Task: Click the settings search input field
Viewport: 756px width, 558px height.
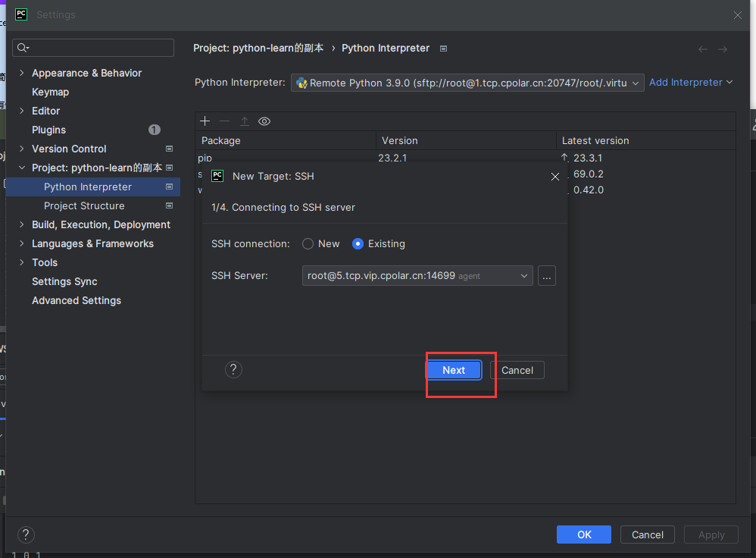Action: (98, 48)
